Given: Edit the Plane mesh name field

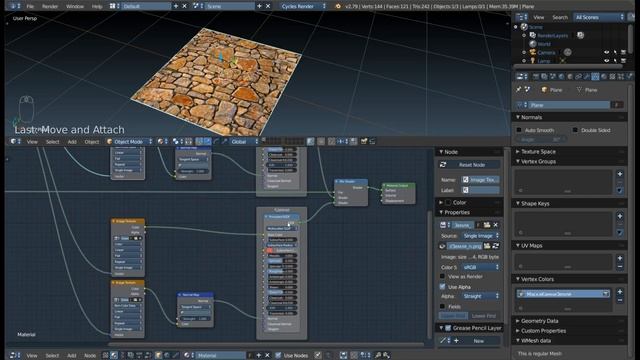Looking at the screenshot, I should 569,105.
